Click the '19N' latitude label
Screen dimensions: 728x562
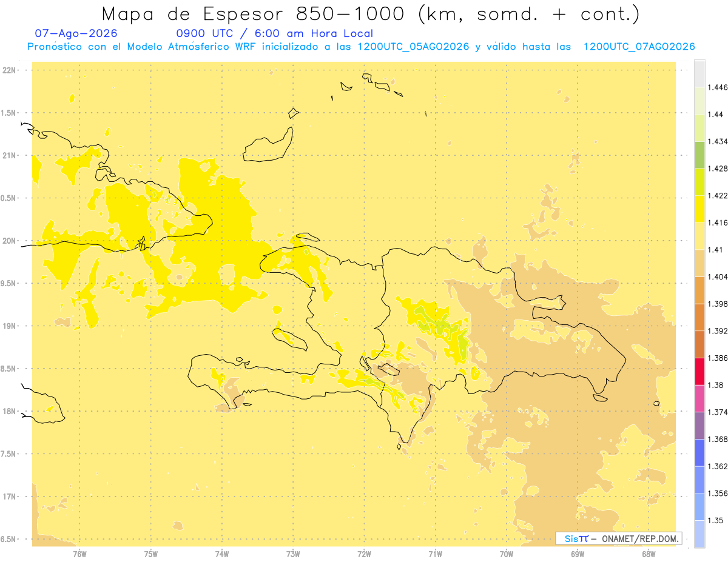8,326
